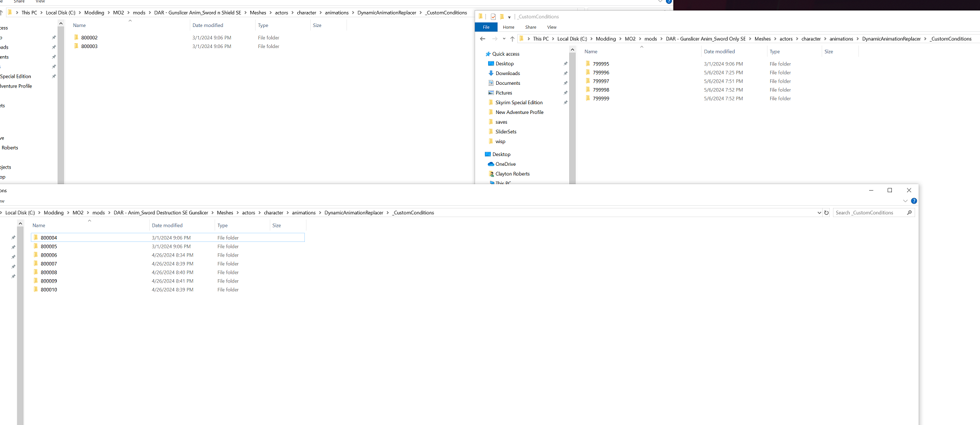Select Desktop root in navigation pane
The height and width of the screenshot is (425, 980).
tap(497, 154)
